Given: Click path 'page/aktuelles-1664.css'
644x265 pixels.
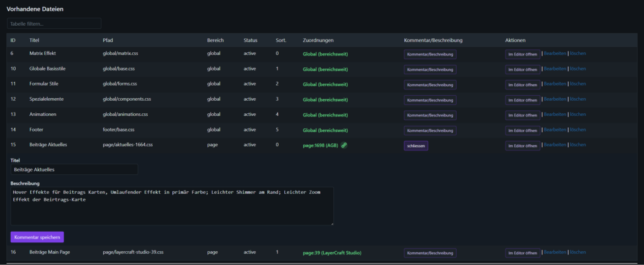Looking at the screenshot, I should [128, 145].
